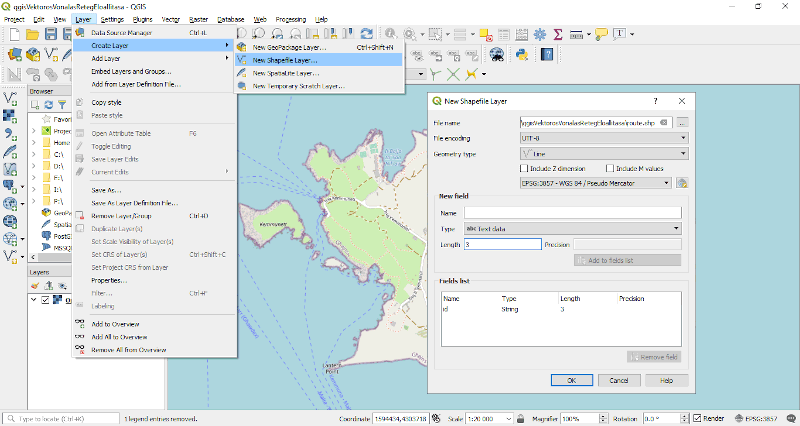Click the Add Raster Layer sidebar icon
The image size is (800, 426).
pyautogui.click(x=10, y=116)
